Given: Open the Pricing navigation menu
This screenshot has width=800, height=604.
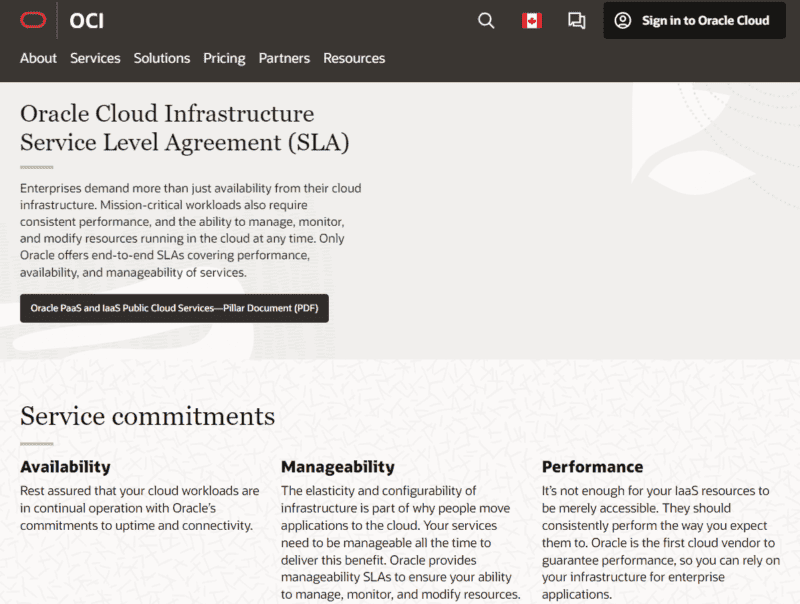Looking at the screenshot, I should 224,58.
